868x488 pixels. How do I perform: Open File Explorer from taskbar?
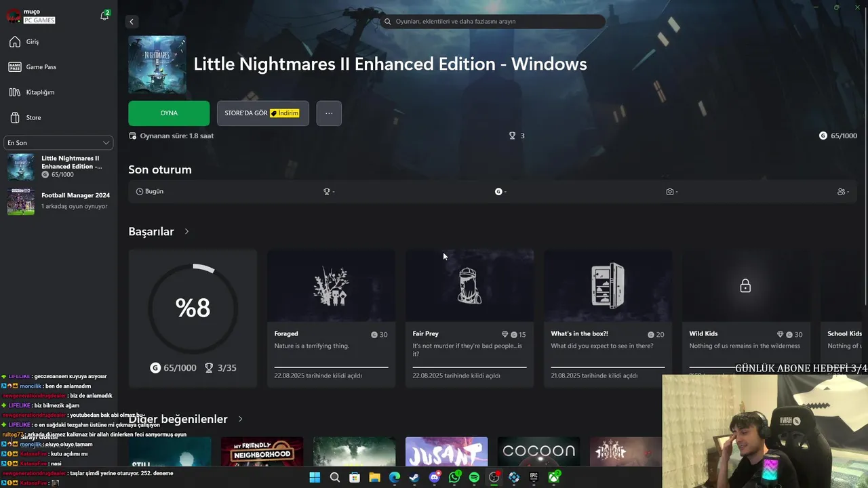click(x=374, y=478)
